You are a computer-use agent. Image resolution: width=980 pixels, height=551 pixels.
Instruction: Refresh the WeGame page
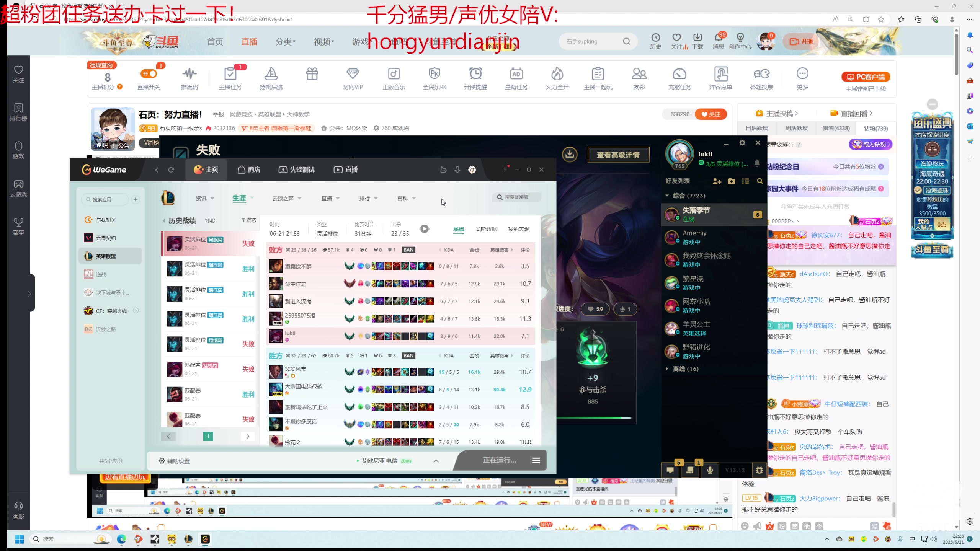click(x=171, y=170)
